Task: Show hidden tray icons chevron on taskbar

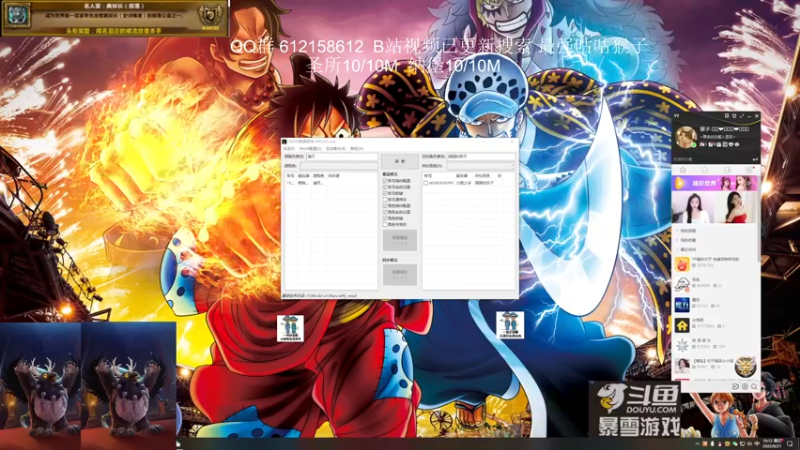Action: pos(697,444)
